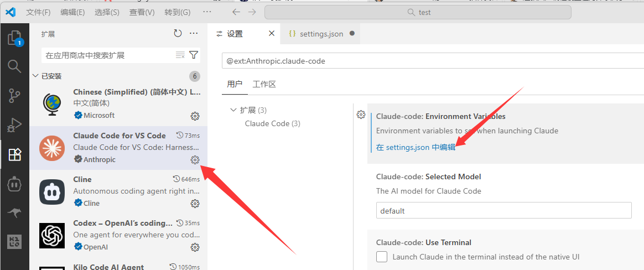Close the 设置 tab
644x270 pixels.
[x=272, y=33]
